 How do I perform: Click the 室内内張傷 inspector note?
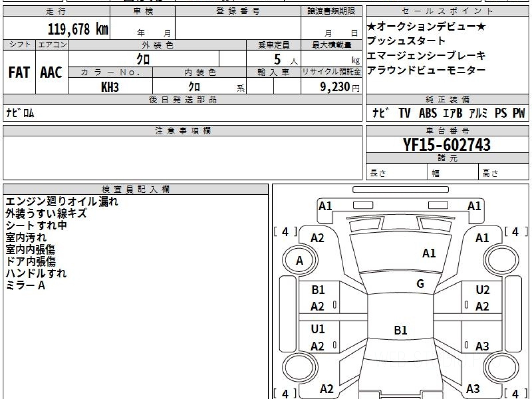pyautogui.click(x=31, y=250)
